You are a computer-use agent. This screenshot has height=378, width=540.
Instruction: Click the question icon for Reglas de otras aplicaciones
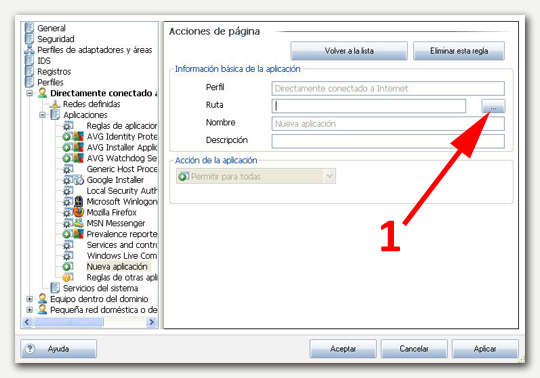pyautogui.click(x=67, y=277)
